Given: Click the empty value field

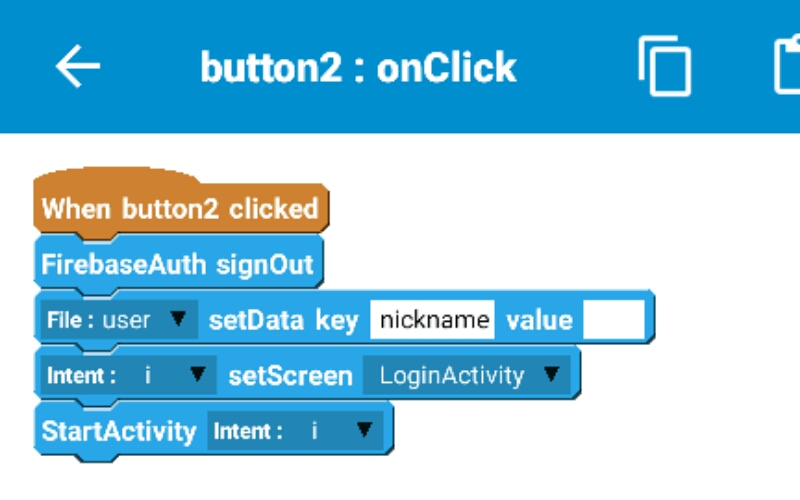Looking at the screenshot, I should pos(614,320).
